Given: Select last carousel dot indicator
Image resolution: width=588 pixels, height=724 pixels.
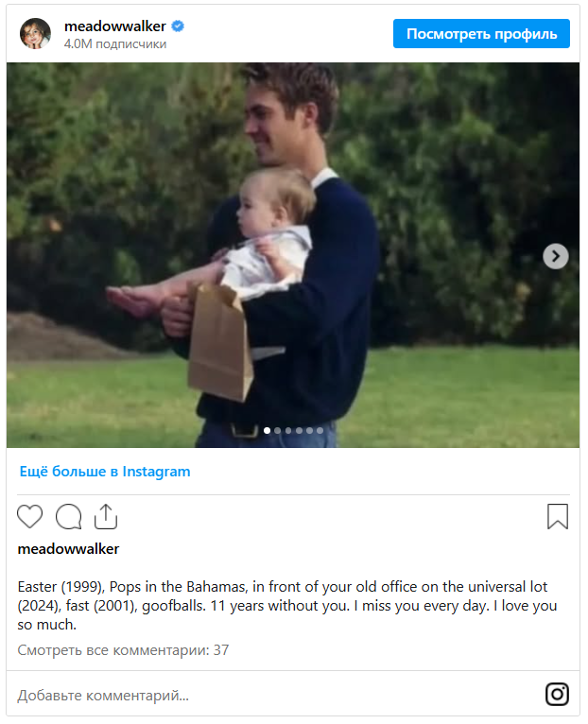Looking at the screenshot, I should point(320,430).
